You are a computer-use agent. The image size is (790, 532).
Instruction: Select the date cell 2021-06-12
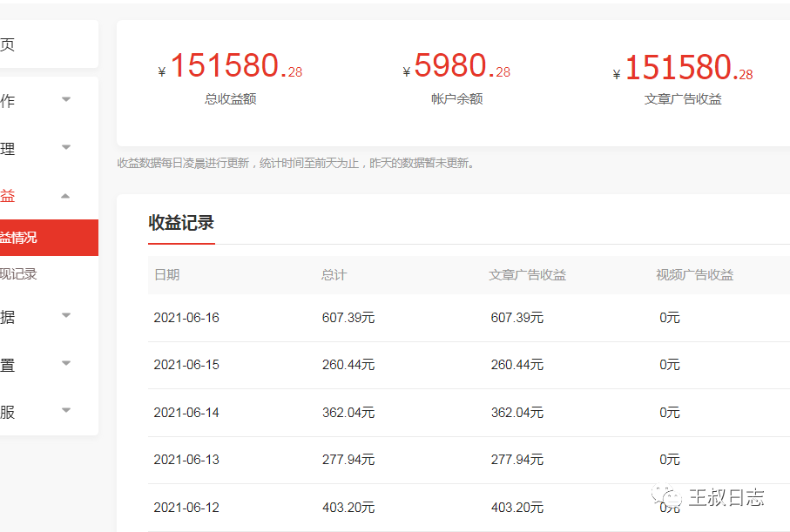[x=186, y=508]
